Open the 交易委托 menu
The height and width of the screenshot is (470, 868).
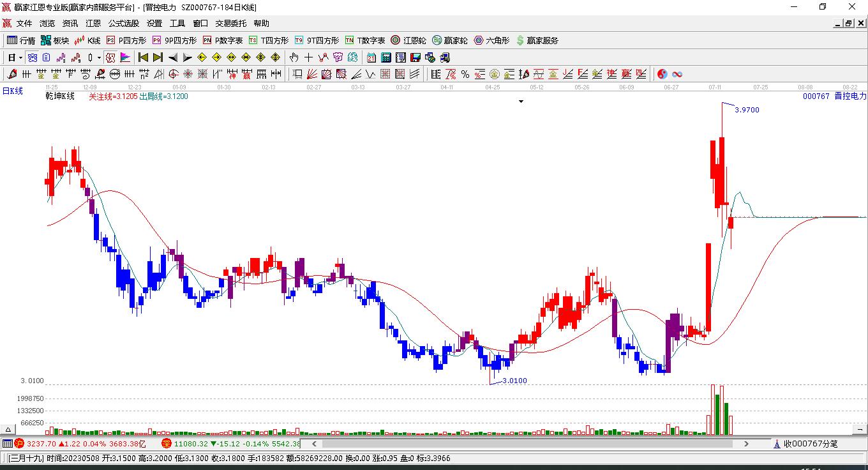point(230,24)
